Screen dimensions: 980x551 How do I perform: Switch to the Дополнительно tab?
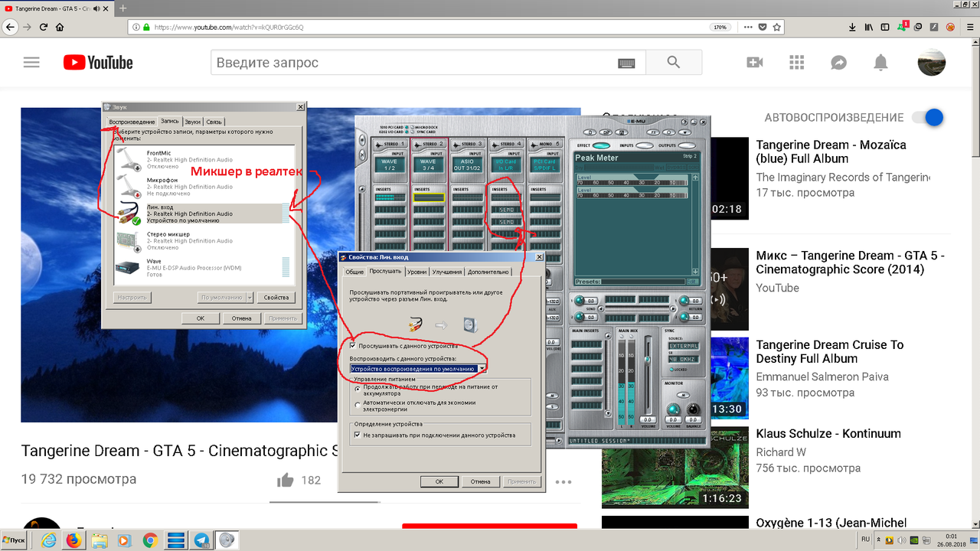coord(488,272)
